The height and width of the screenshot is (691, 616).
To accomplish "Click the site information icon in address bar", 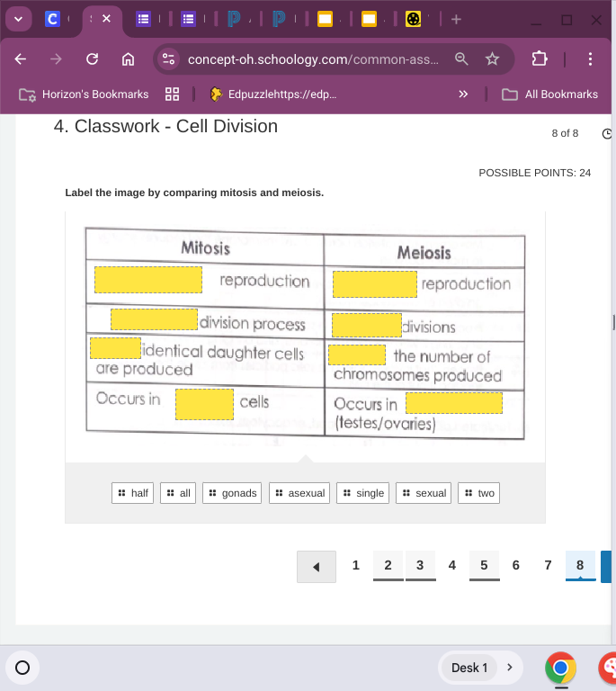I will 168,59.
